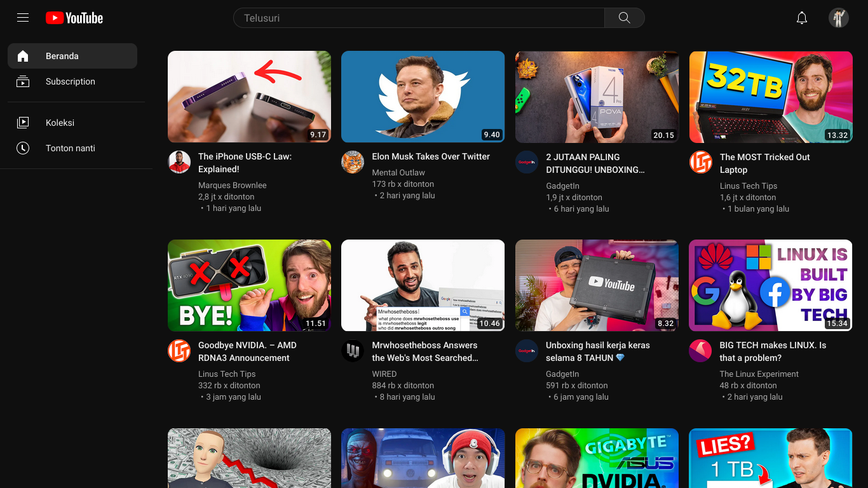Click channel name Marques Brownlee

233,186
